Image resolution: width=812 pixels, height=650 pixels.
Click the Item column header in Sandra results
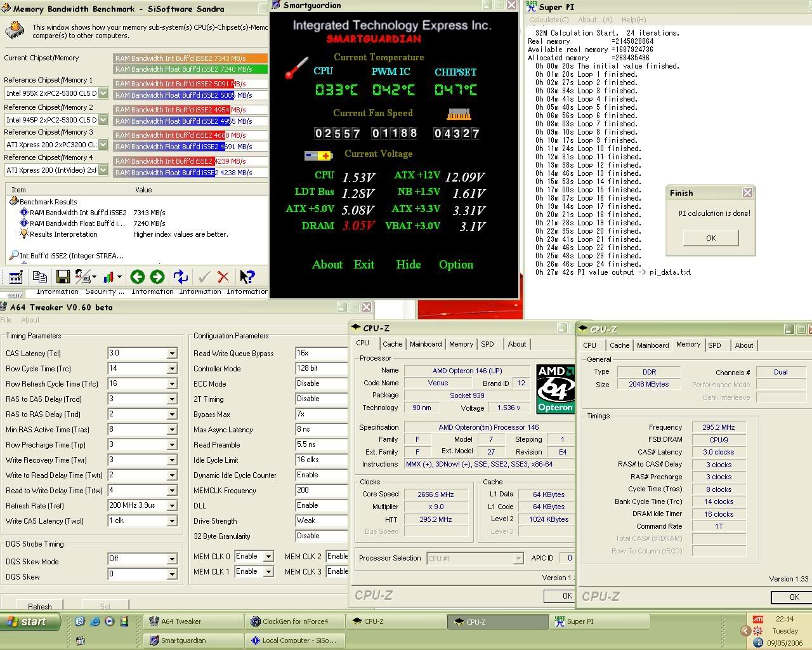click(69, 189)
